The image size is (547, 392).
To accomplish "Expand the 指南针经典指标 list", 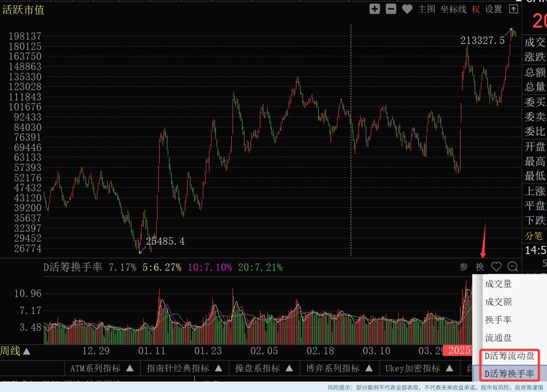I will click(x=184, y=368).
